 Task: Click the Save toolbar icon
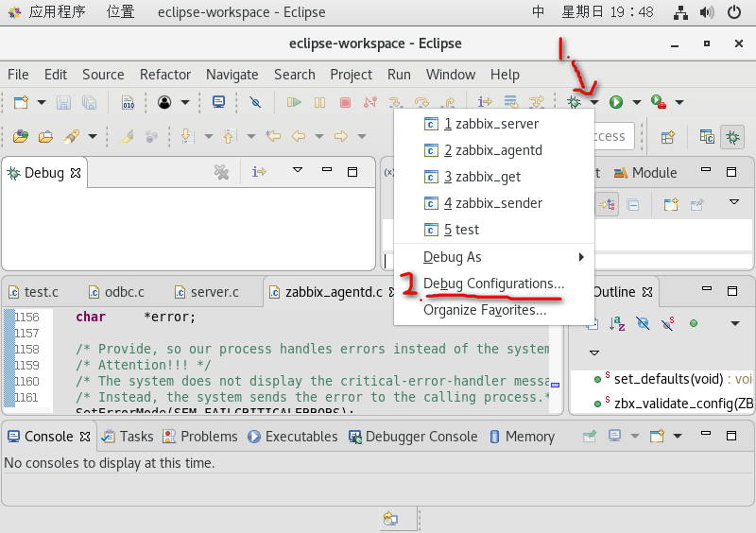tap(63, 102)
